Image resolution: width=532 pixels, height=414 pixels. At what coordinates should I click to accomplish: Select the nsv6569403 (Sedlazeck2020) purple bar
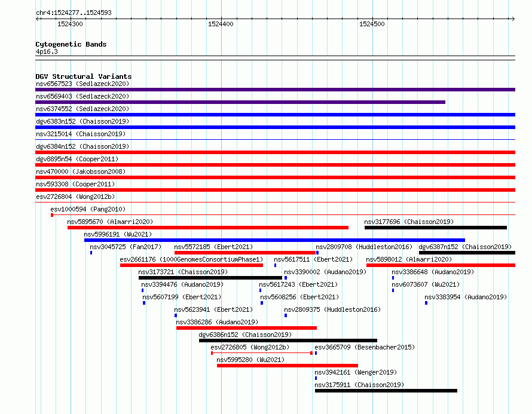[240, 102]
